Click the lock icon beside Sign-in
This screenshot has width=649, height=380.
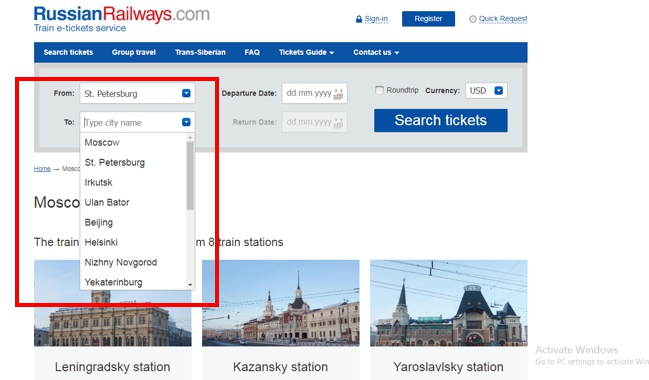pos(359,19)
